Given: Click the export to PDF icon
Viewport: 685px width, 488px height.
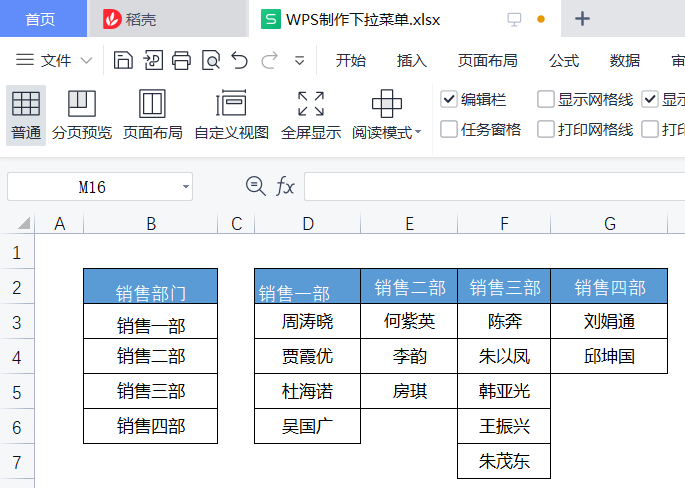Looking at the screenshot, I should coord(152,60).
